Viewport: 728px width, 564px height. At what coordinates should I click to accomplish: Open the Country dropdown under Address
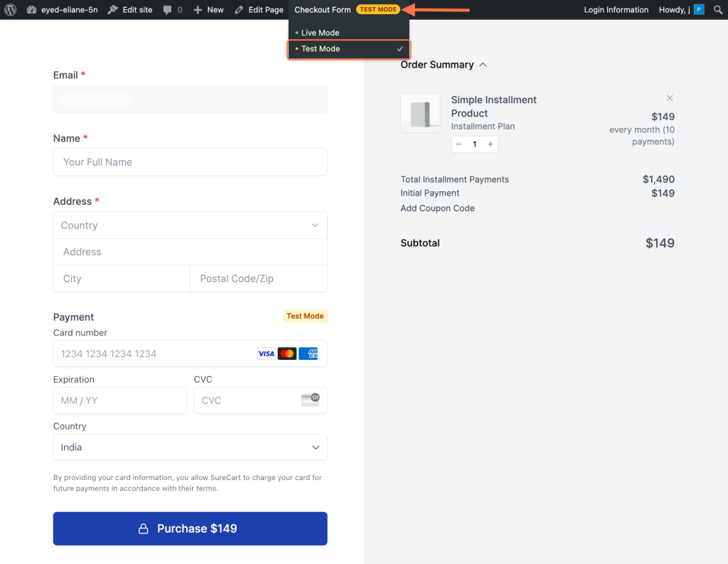click(x=190, y=225)
